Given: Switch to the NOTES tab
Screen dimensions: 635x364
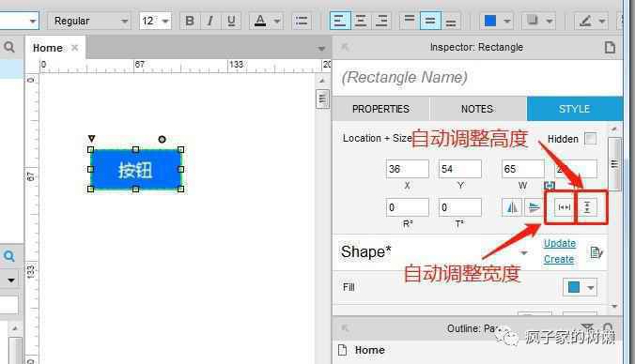Looking at the screenshot, I should click(x=477, y=109).
